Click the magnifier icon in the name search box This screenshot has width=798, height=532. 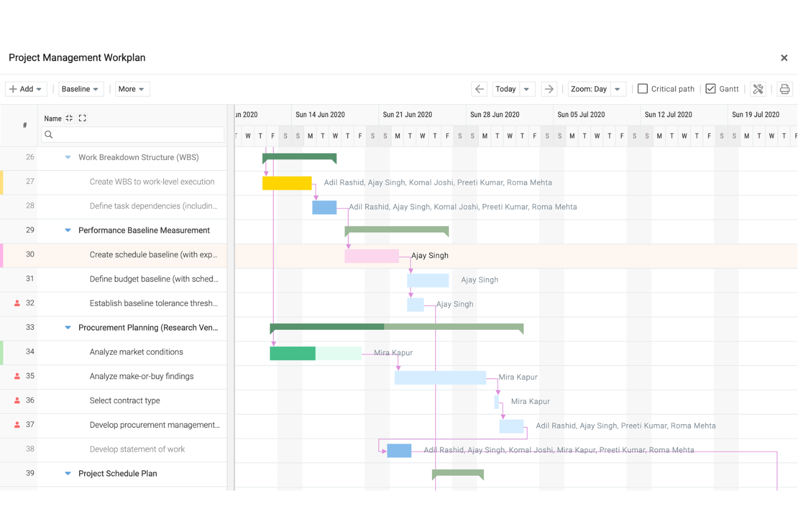(x=49, y=135)
